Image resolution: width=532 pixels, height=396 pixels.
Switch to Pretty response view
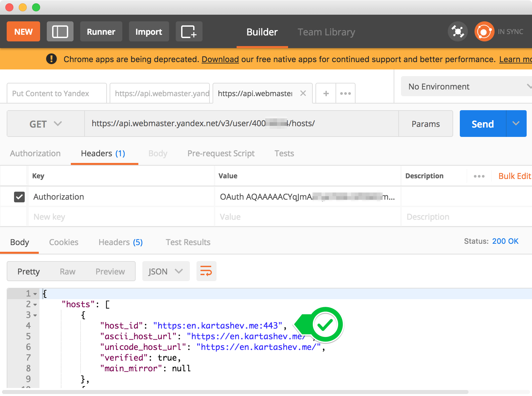coord(29,271)
